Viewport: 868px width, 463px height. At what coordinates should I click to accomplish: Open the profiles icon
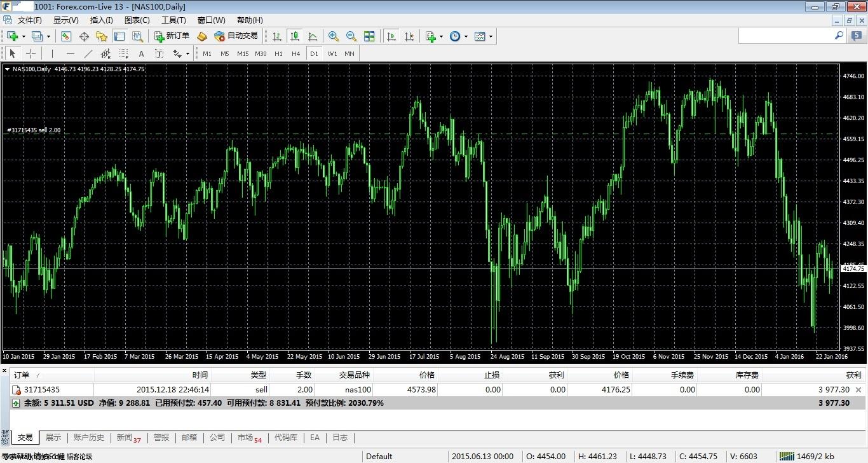(x=37, y=36)
